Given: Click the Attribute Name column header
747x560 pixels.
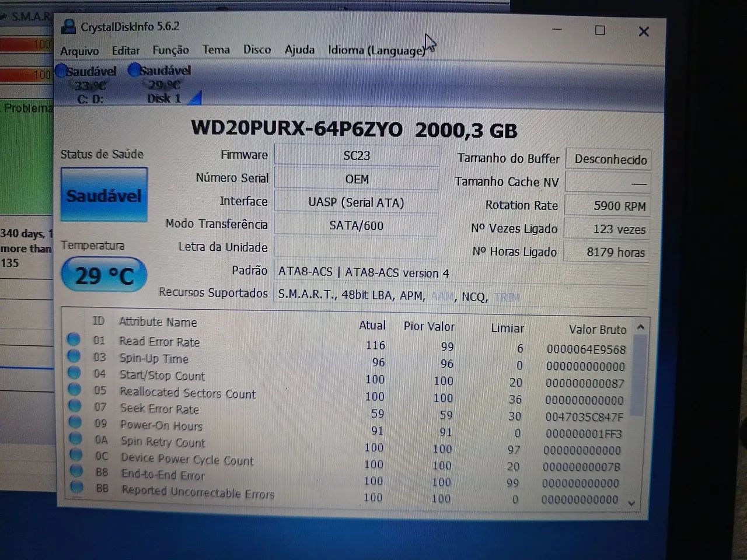Looking at the screenshot, I should click(x=158, y=322).
